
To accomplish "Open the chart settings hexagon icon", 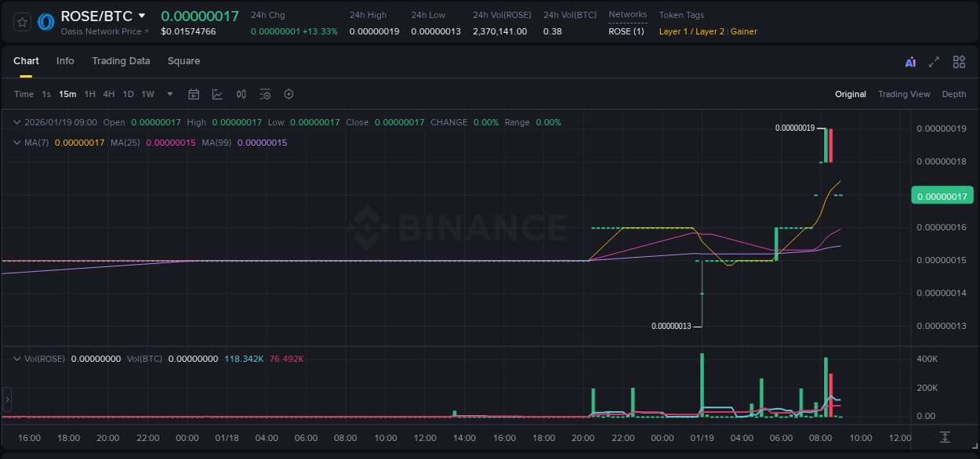I will click(x=289, y=94).
